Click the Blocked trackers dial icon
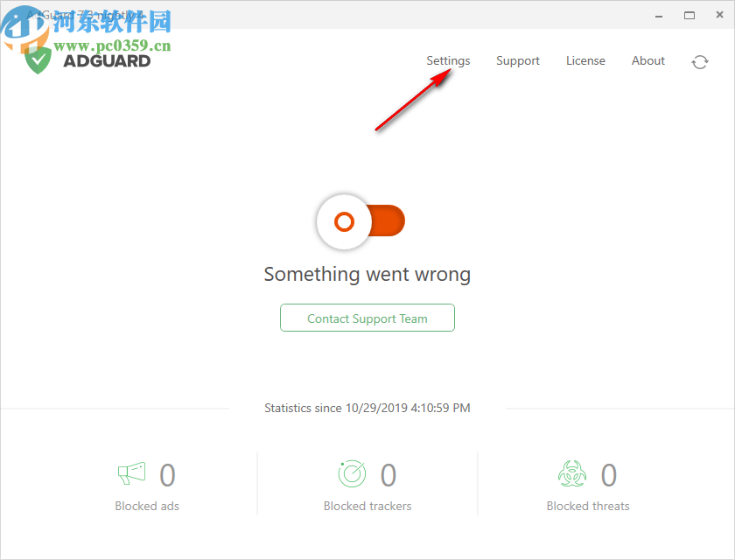The width and height of the screenshot is (735, 560). point(352,473)
